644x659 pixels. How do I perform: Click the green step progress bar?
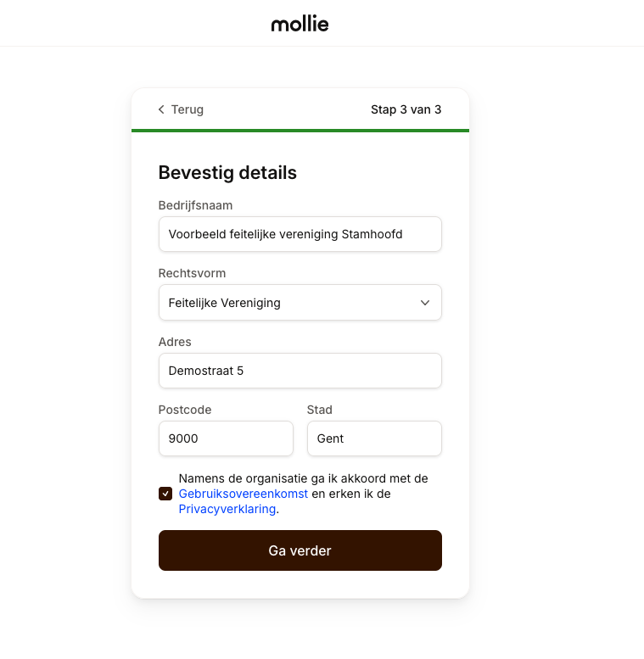300,130
